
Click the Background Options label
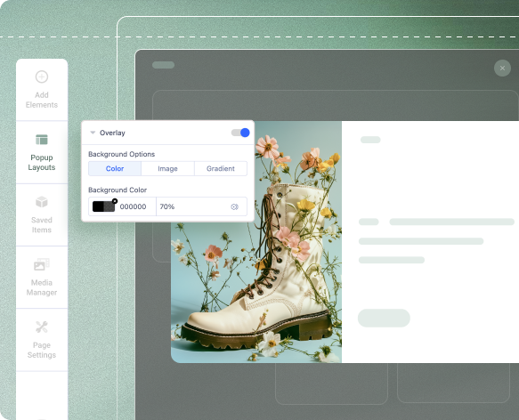[121, 154]
